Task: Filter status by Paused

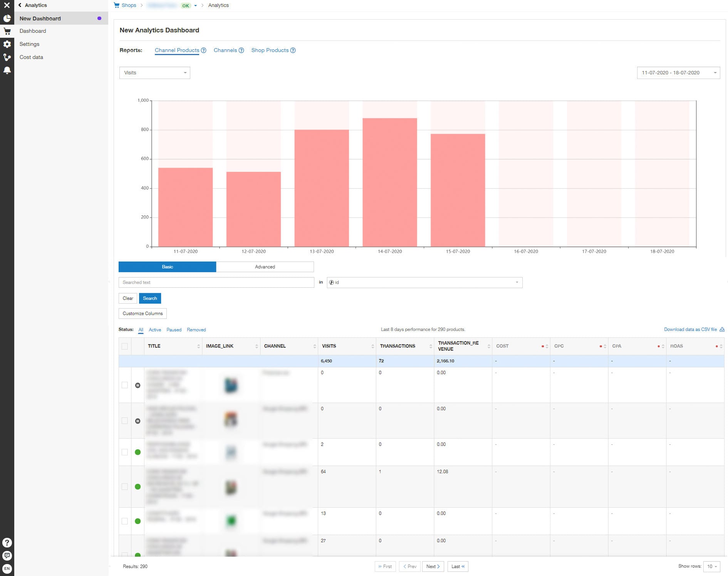Action: pos(174,330)
